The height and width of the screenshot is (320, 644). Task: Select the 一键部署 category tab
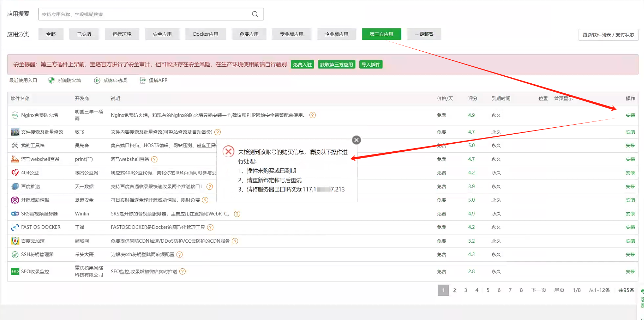point(424,34)
